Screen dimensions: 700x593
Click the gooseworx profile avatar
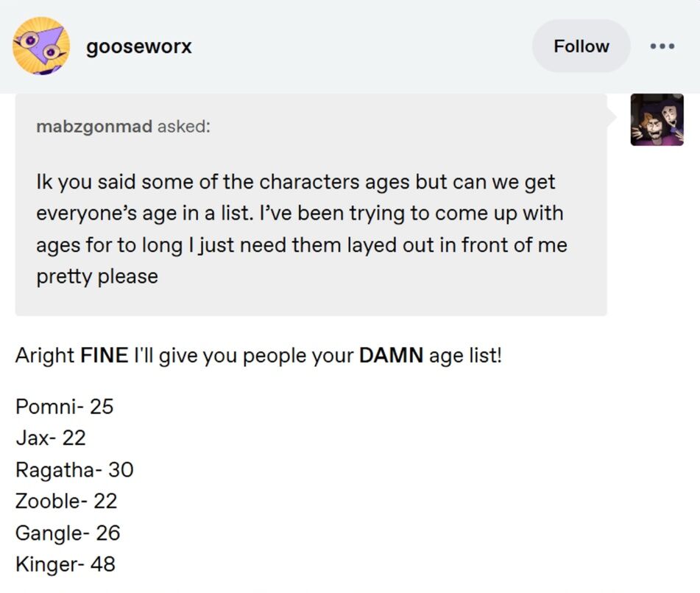[41, 46]
